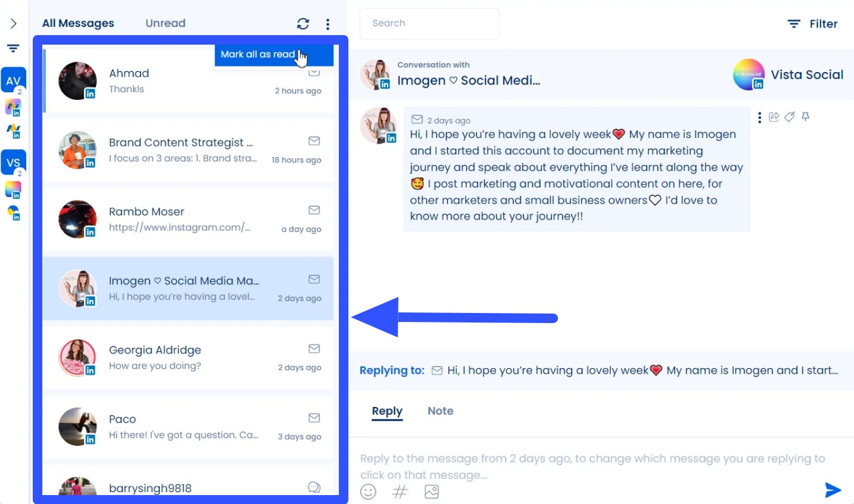
Task: Open filters using the funnel icon
Action: tap(13, 48)
